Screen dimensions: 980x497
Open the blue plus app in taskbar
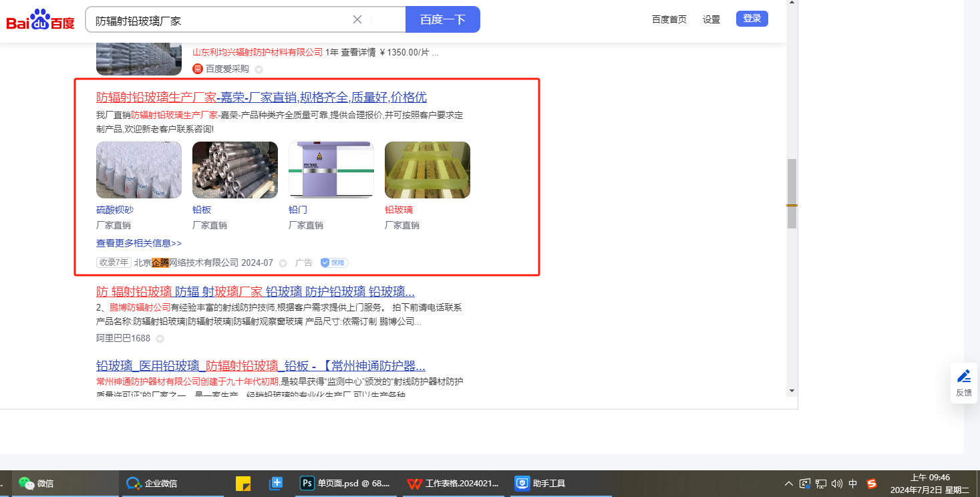tap(276, 483)
